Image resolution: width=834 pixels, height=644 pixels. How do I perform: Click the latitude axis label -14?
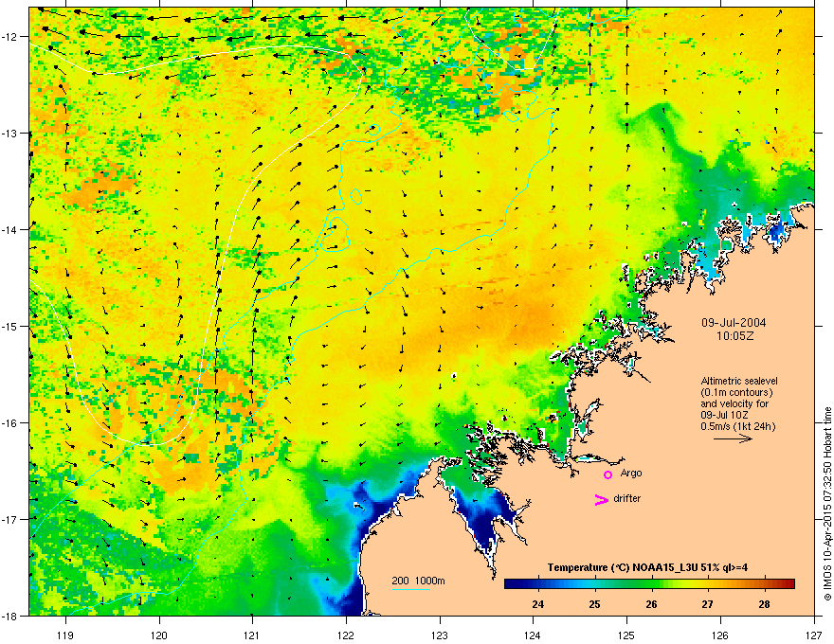(9, 229)
